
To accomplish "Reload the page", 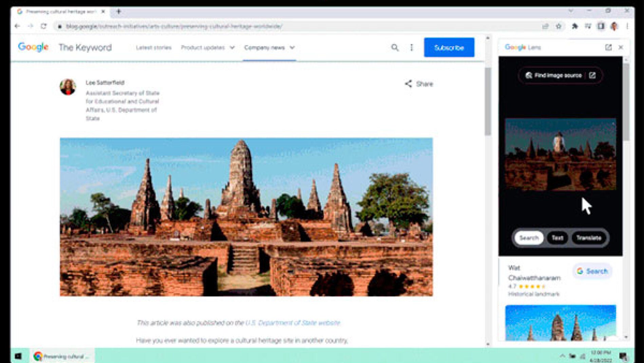I will (x=44, y=26).
